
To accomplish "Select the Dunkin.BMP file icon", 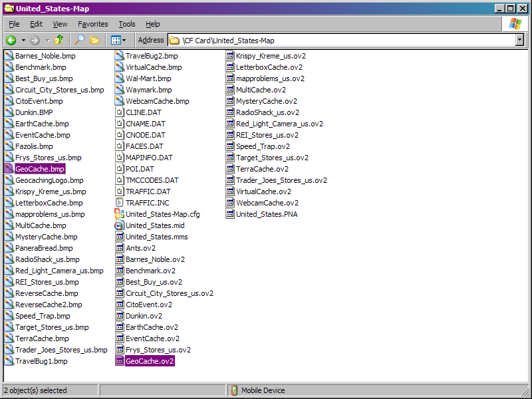I will click(9, 112).
